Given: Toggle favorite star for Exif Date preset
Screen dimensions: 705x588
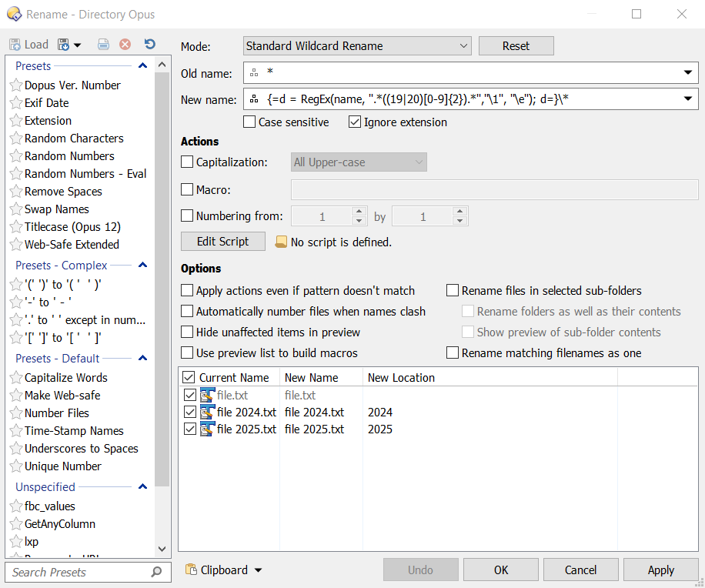Looking at the screenshot, I should pyautogui.click(x=16, y=103).
